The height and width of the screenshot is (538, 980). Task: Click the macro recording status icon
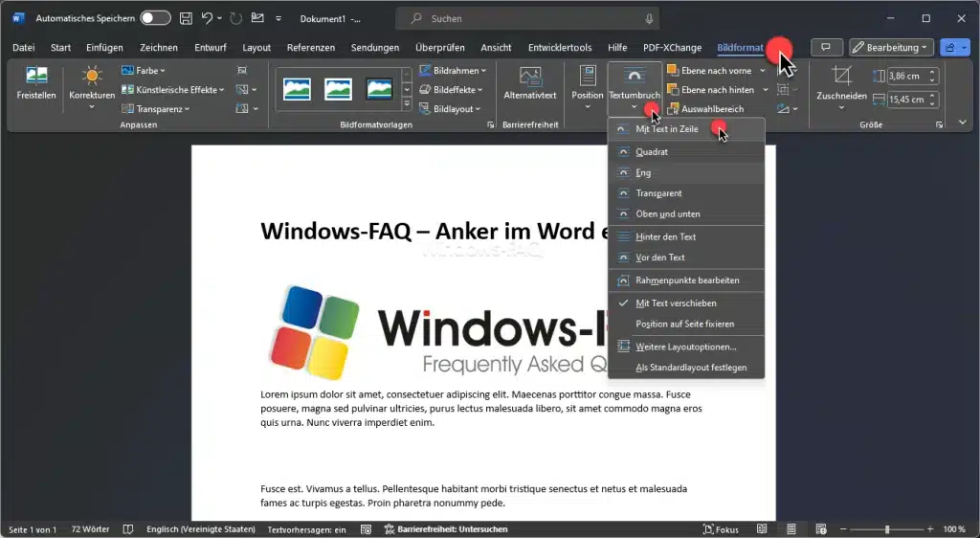pos(367,529)
